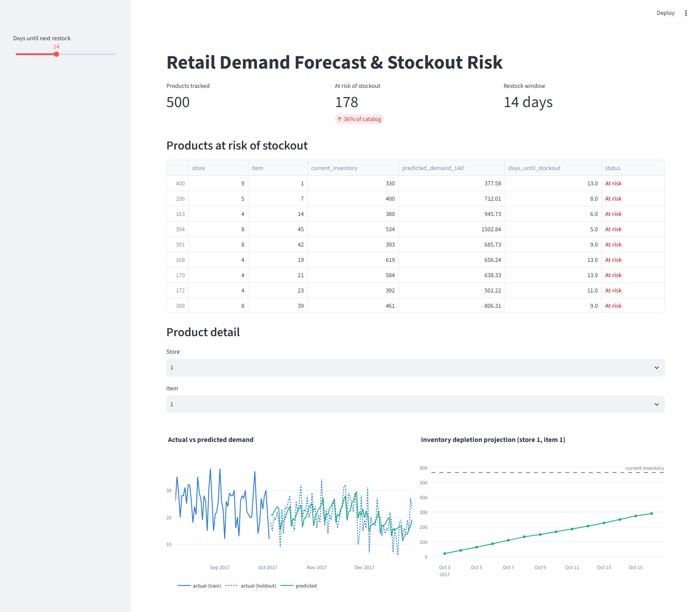Click current inventory cell 461
Screen dimensions: 700x612
[353, 306]
